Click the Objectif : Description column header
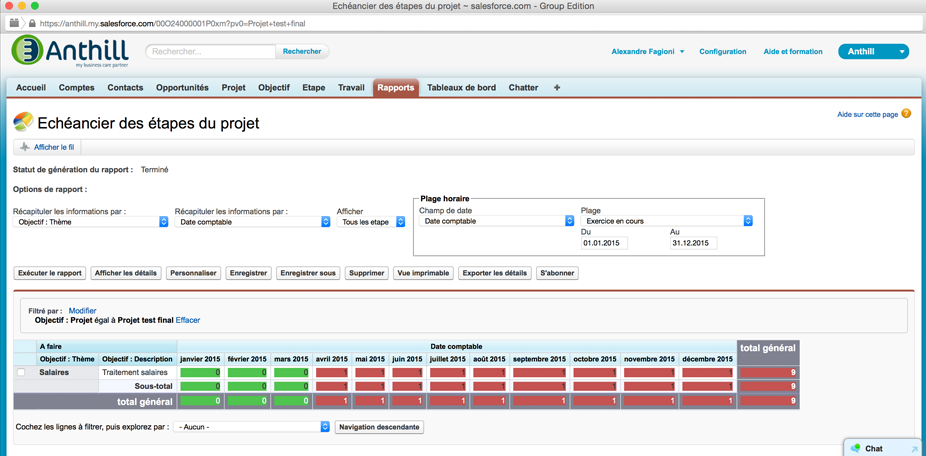This screenshot has width=926, height=456. (138, 359)
